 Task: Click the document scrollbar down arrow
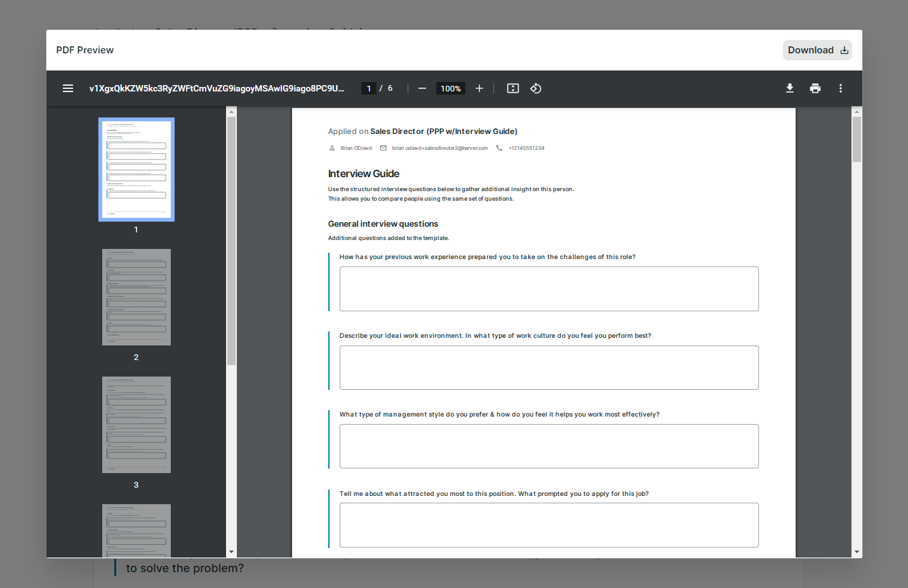click(857, 552)
